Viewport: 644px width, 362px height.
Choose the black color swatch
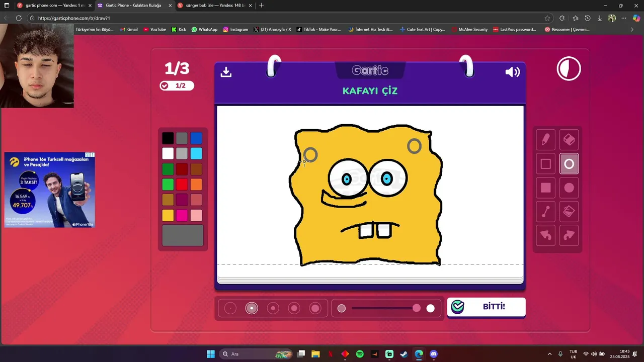pos(168,138)
